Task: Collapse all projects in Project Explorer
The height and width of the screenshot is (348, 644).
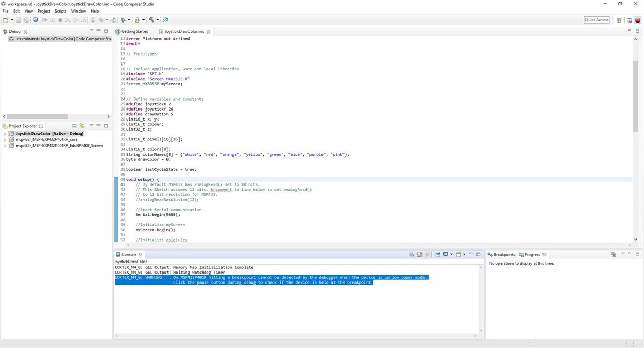Action: (x=74, y=126)
